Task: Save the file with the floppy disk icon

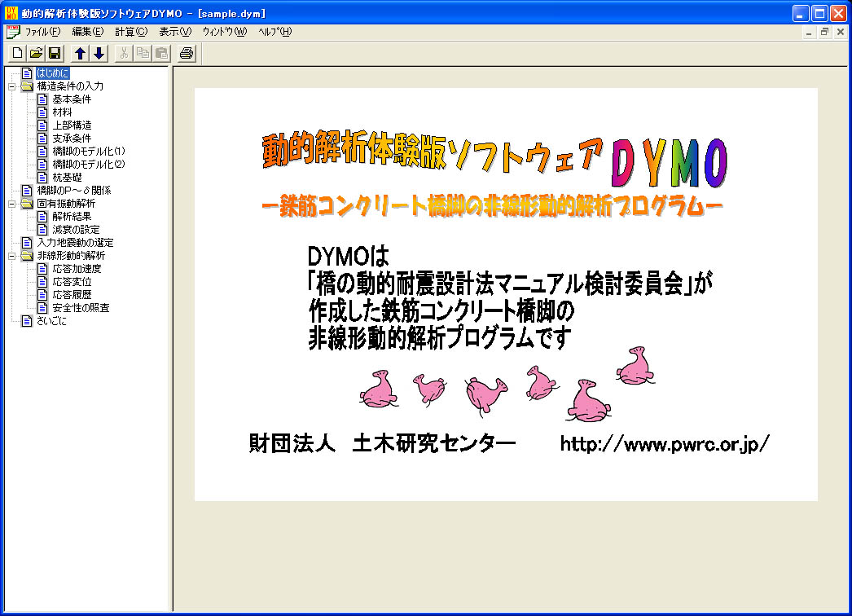Action: click(x=55, y=53)
